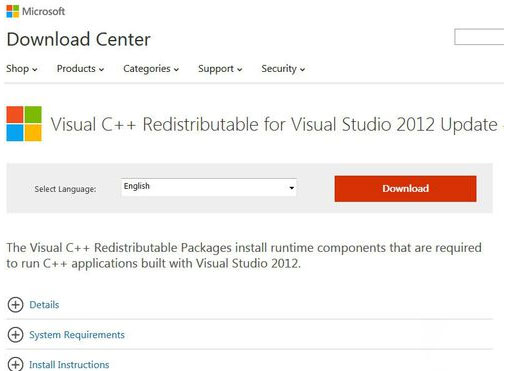The width and height of the screenshot is (505, 371).
Task: Open the Select Language dropdown showing English
Action: 209,187
